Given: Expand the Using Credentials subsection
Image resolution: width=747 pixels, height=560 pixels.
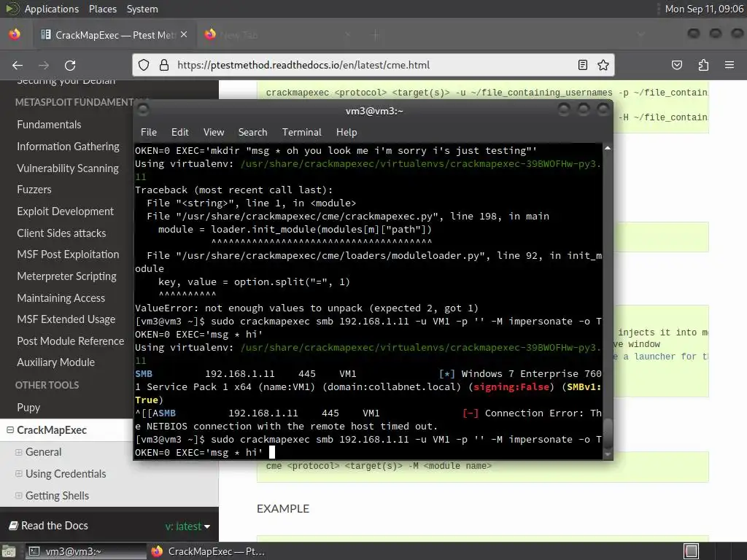Looking at the screenshot, I should [x=18, y=474].
